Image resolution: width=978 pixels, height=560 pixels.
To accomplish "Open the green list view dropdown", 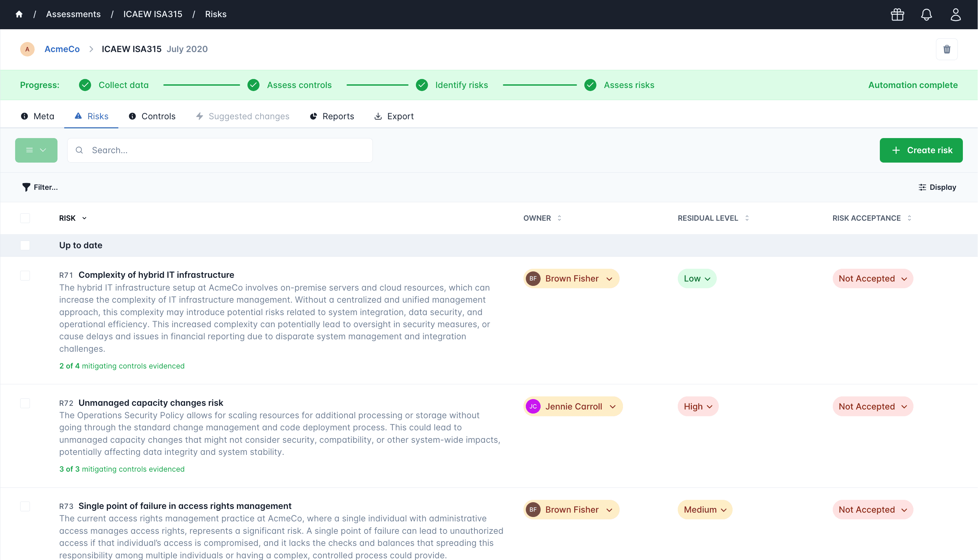I will tap(36, 150).
